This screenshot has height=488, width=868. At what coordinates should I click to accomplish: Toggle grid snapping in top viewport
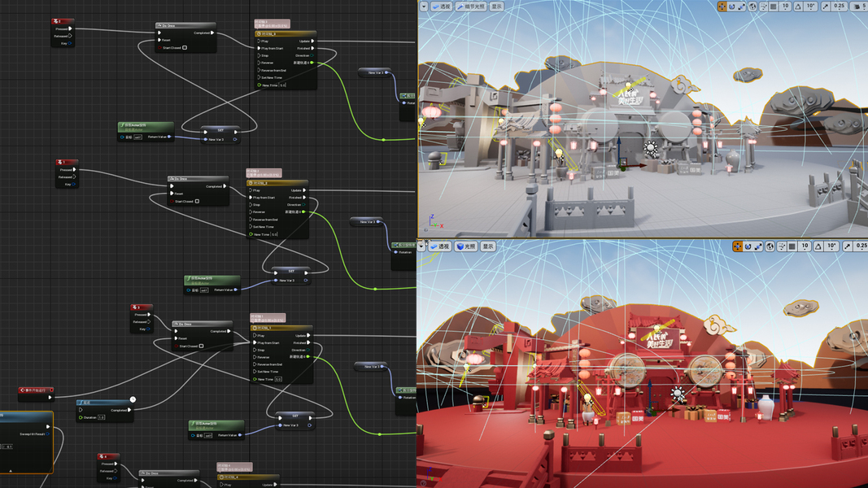(774, 7)
